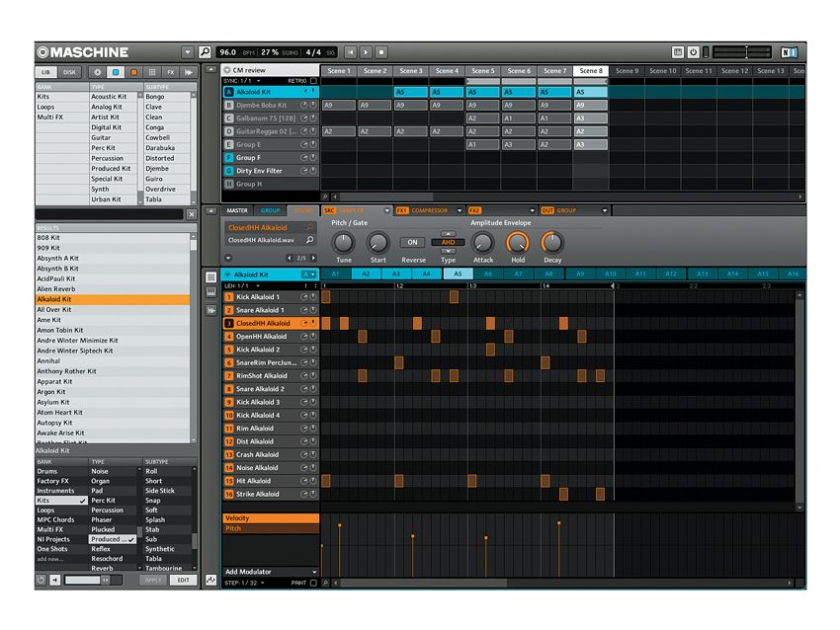
Task: Hit the record button in the transport
Action: coord(381,52)
